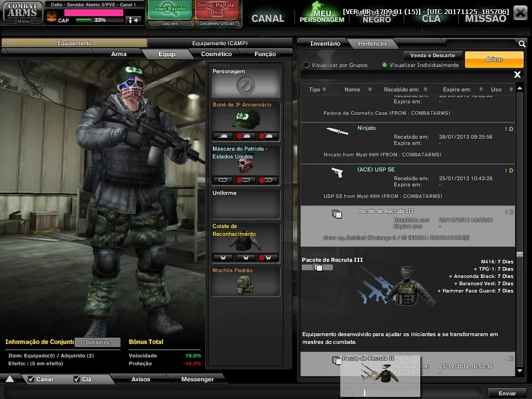Click the inventory scrollbar up arrow
The height and width of the screenshot is (399, 532).
coord(520,88)
